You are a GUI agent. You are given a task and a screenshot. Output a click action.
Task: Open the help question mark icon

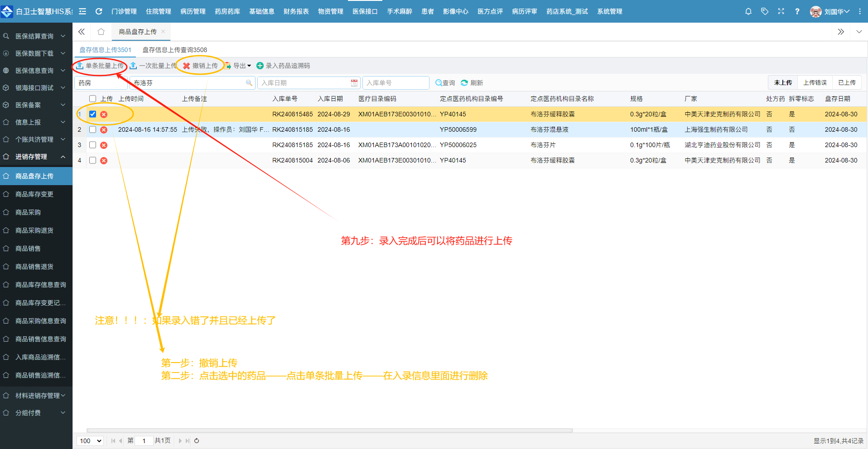[x=797, y=11]
